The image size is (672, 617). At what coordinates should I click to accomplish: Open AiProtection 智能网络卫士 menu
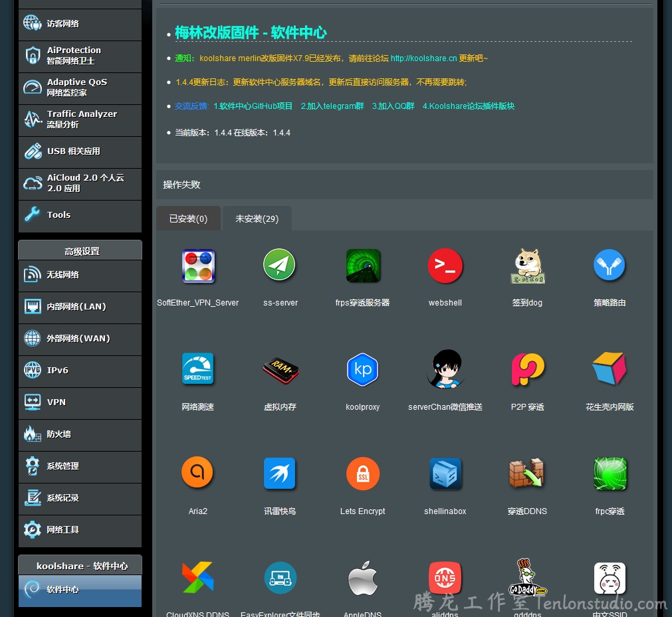(80, 56)
